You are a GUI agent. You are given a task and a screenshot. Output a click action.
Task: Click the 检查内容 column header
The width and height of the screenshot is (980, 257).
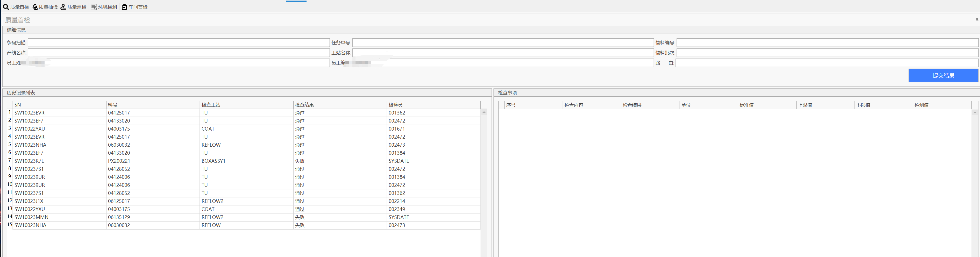[x=592, y=105]
